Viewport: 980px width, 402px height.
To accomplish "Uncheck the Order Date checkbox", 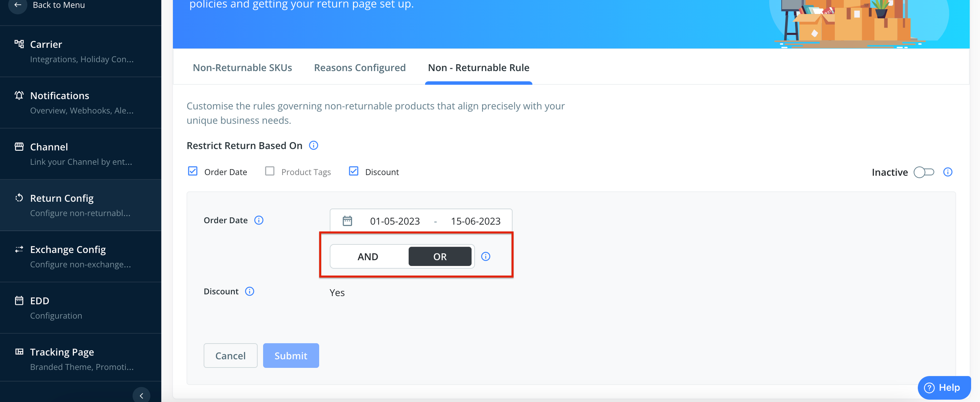I will (x=193, y=171).
